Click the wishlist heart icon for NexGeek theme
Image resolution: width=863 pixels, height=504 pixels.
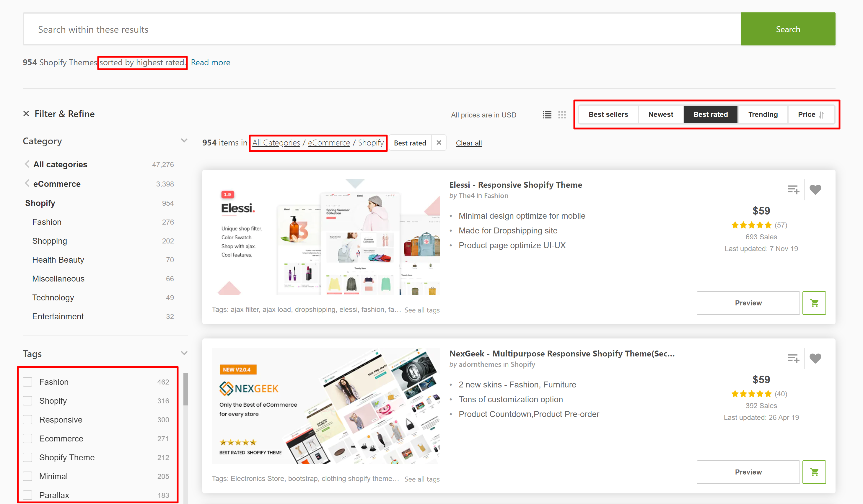click(x=815, y=359)
